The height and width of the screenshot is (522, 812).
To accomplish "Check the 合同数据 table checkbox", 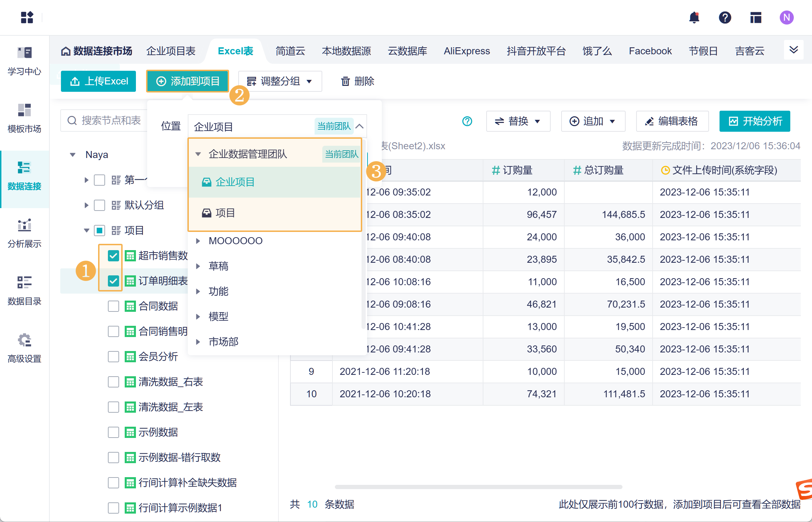I will tap(113, 306).
